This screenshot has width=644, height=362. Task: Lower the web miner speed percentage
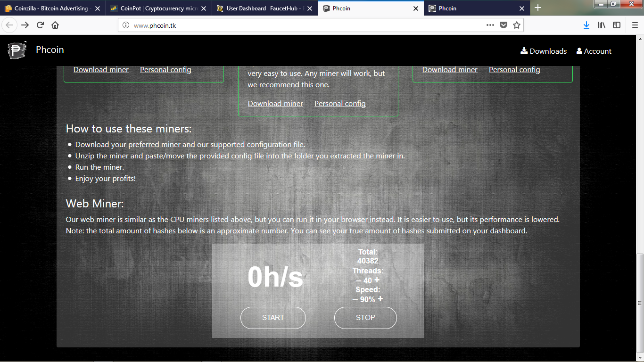355,299
